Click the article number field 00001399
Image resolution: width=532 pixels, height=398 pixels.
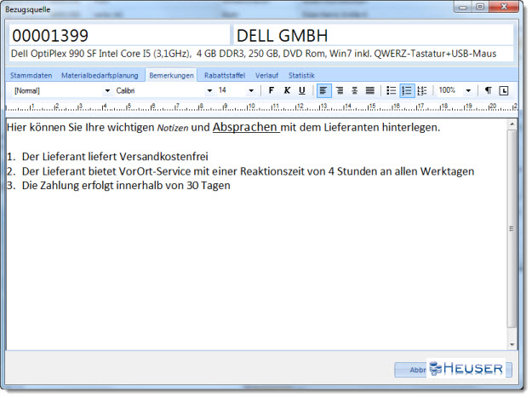click(119, 35)
